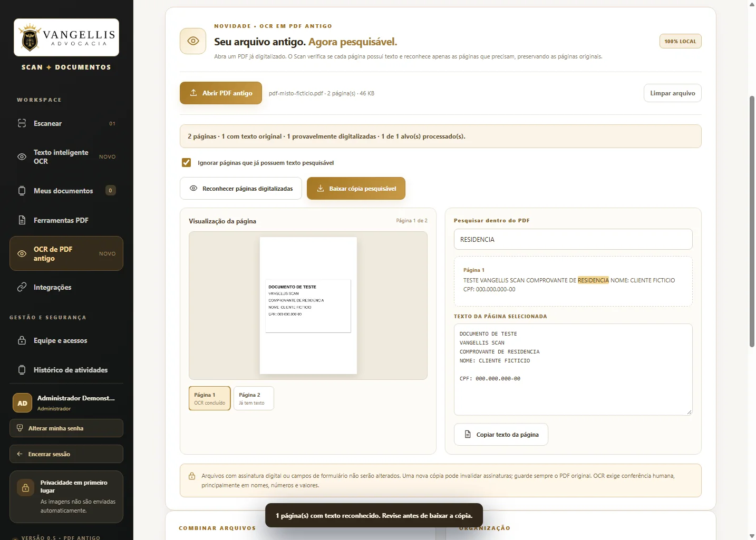Go to Texto inteligente OCR
Viewport: 756px width, 540px height.
pos(66,157)
